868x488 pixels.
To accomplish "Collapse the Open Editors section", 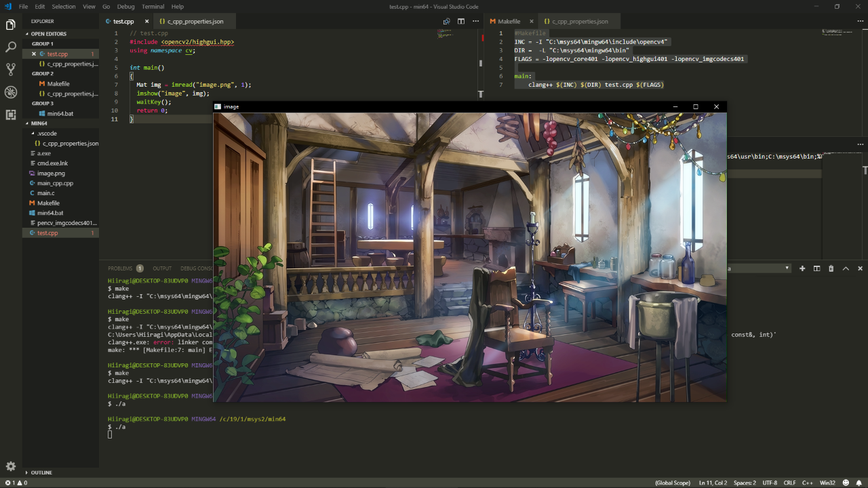I will (x=60, y=34).
